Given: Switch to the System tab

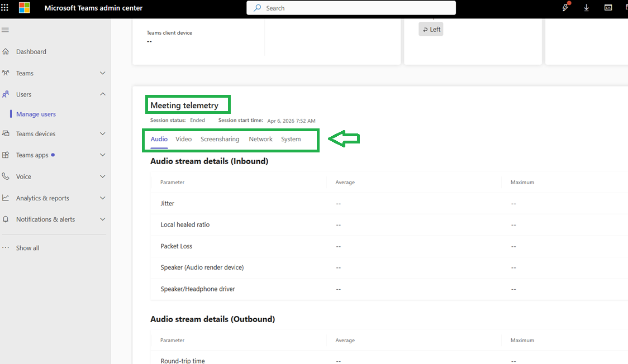Looking at the screenshot, I should tap(291, 139).
